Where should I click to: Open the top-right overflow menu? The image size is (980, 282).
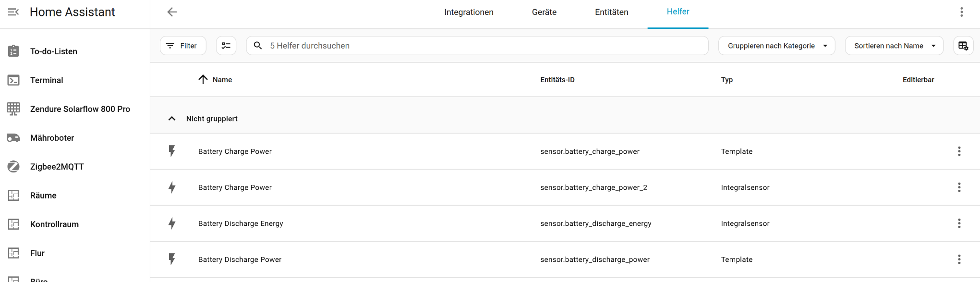(x=961, y=12)
